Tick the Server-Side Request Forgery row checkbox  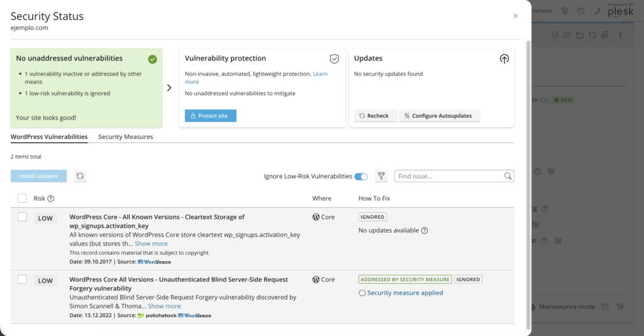(22, 279)
